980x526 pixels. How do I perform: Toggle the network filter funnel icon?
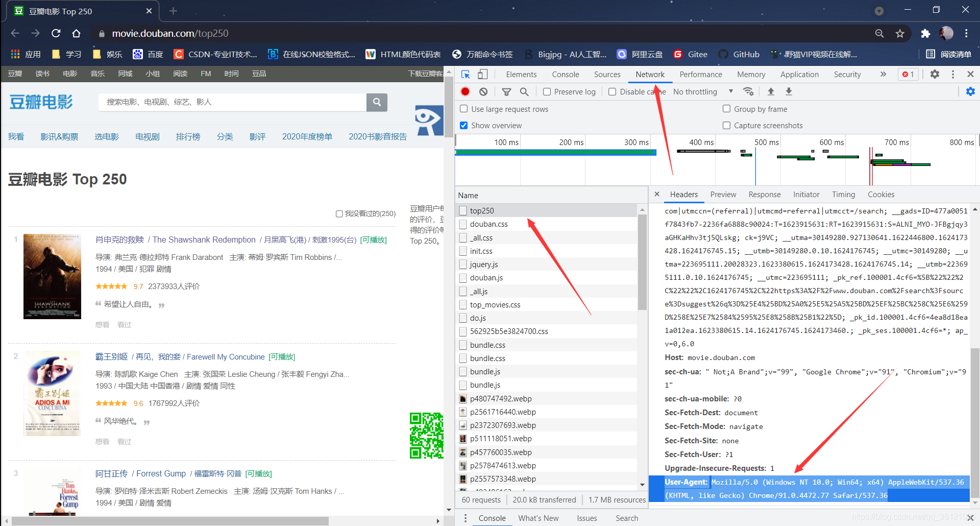click(506, 91)
